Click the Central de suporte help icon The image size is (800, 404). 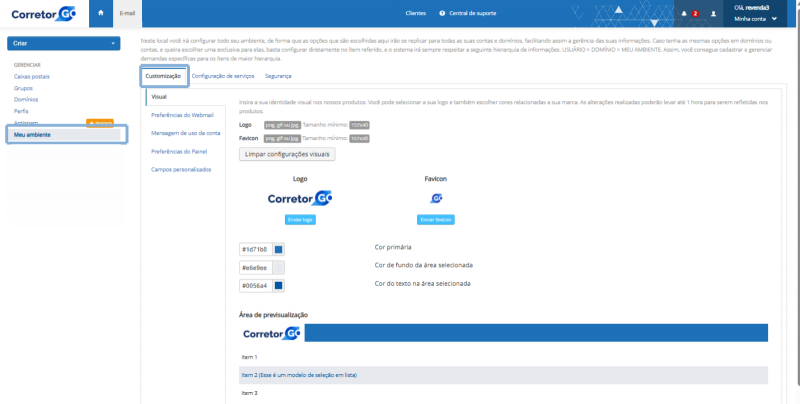442,13
